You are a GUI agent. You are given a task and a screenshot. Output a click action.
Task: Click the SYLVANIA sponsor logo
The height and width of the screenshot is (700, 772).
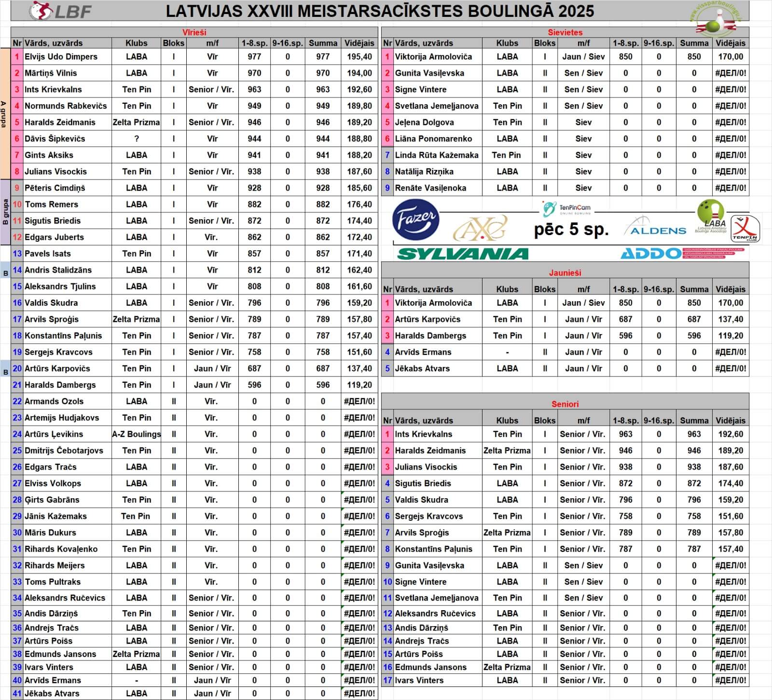click(462, 253)
